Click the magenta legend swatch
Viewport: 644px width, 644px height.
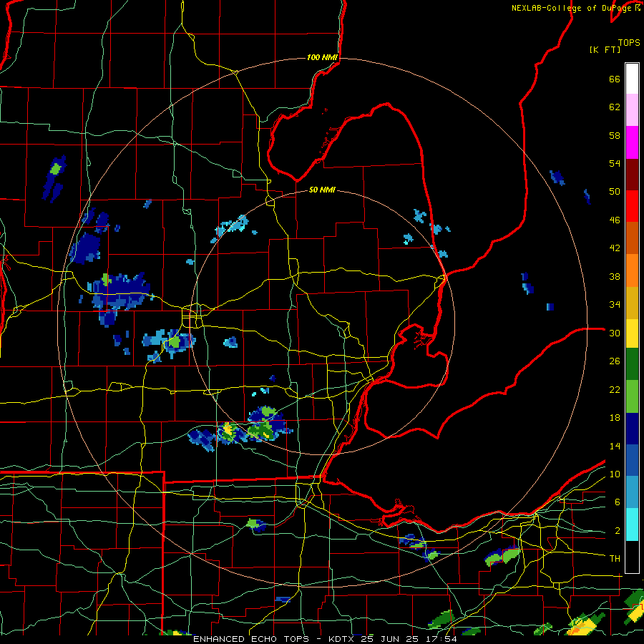[x=632, y=142]
